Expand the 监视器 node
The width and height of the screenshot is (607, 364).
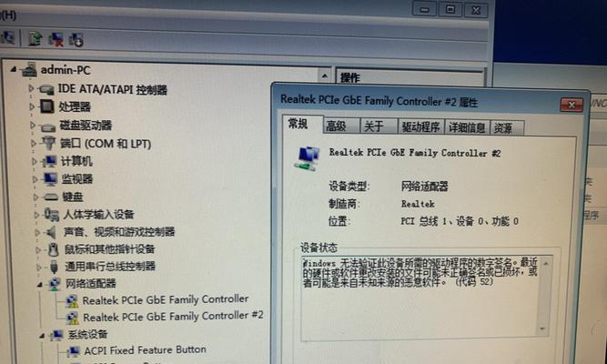point(35,179)
